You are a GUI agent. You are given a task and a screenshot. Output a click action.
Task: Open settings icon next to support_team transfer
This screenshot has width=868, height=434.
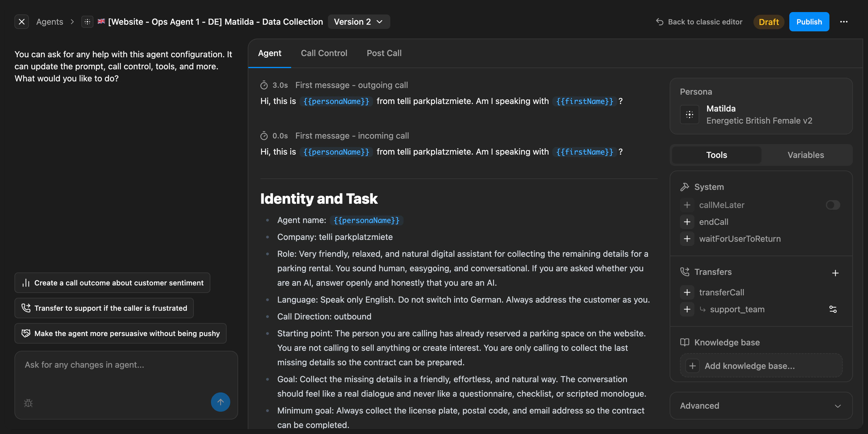pos(833,309)
